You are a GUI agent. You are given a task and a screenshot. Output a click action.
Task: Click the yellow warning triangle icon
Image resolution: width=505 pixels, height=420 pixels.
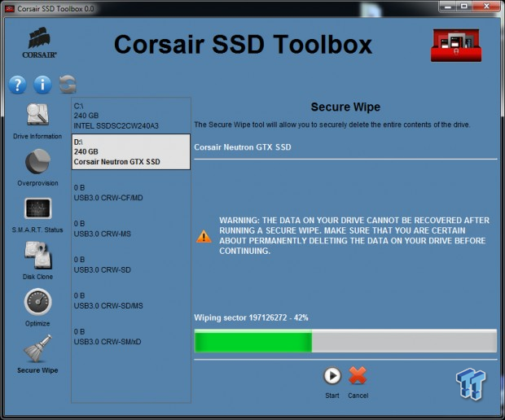point(204,236)
